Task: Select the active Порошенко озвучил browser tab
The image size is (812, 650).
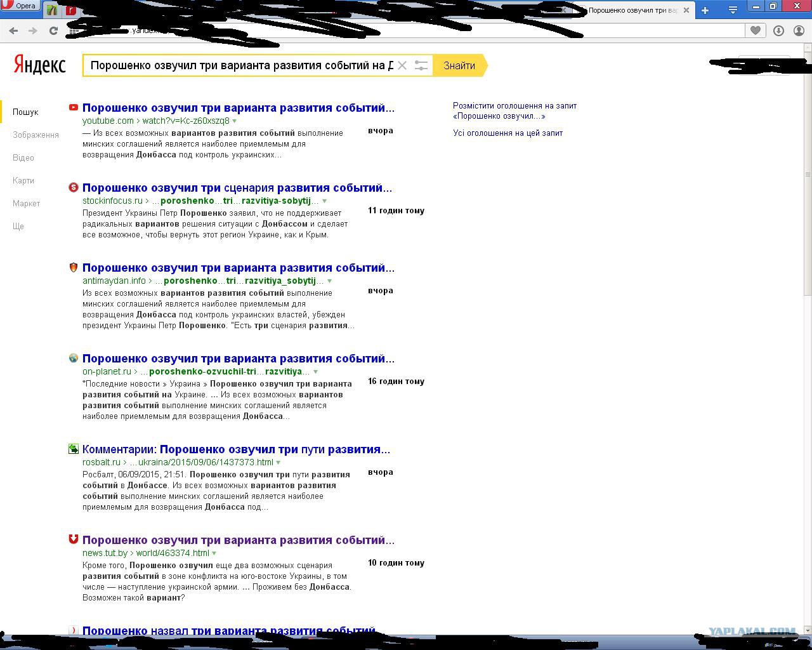Action: tap(634, 10)
